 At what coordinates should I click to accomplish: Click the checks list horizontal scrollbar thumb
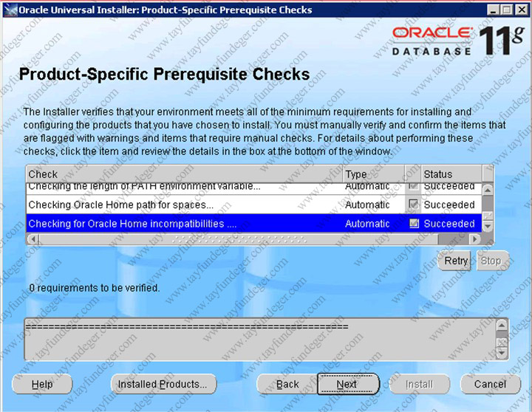(x=239, y=238)
